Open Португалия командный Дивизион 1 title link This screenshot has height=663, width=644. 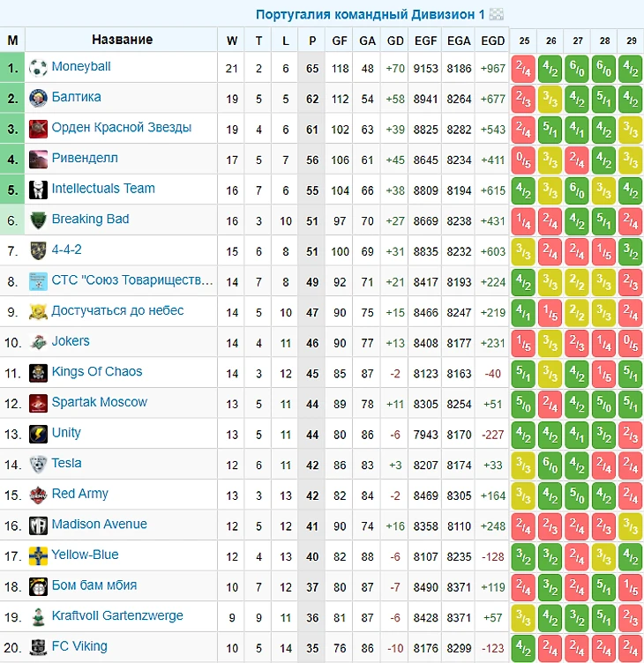pos(371,14)
